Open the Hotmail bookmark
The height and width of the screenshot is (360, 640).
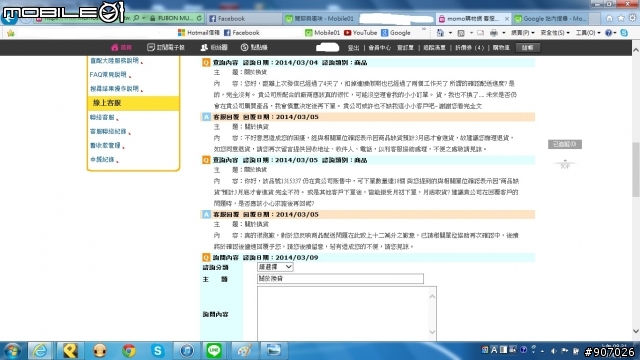click(x=199, y=33)
